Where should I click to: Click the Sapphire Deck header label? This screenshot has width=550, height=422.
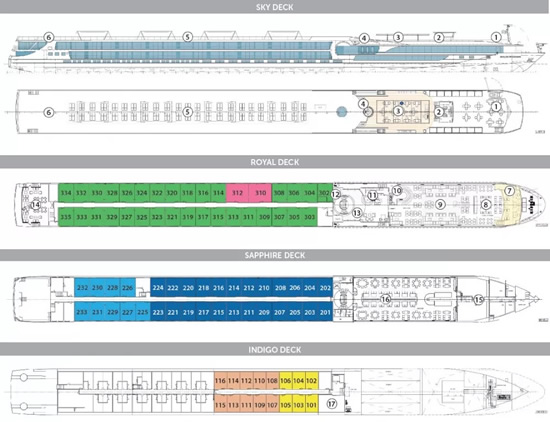(275, 255)
